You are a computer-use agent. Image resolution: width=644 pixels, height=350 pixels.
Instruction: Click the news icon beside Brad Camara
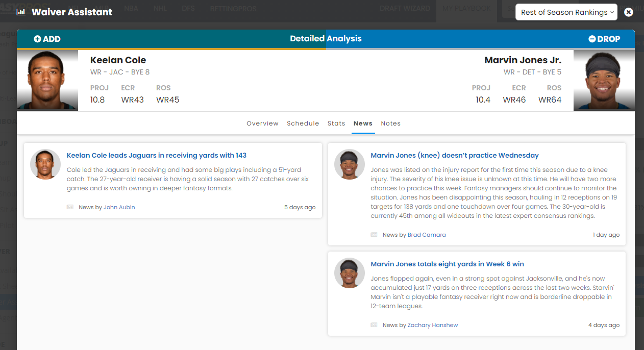point(374,235)
